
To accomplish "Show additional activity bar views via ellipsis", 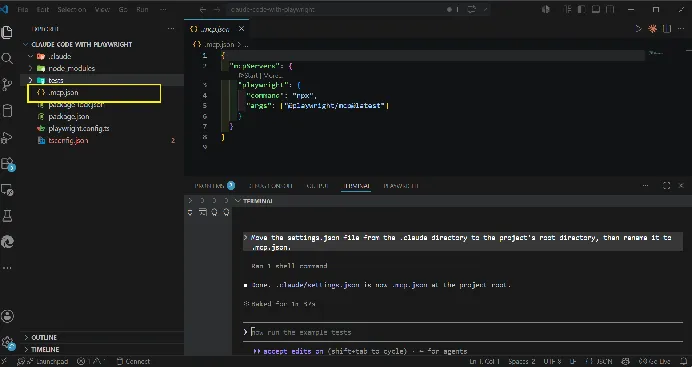I will click(x=7, y=268).
